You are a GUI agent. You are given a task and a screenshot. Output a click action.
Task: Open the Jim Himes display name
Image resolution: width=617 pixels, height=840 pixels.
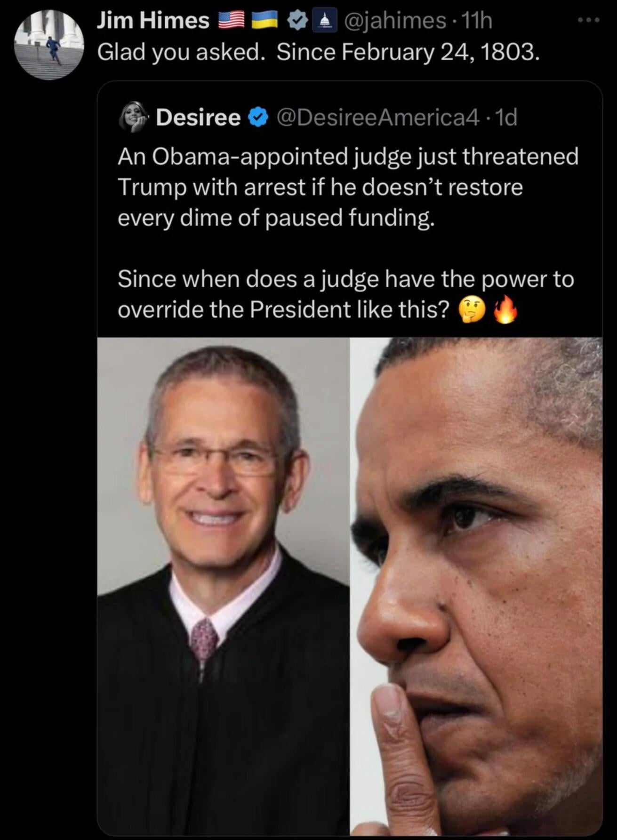[153, 21]
